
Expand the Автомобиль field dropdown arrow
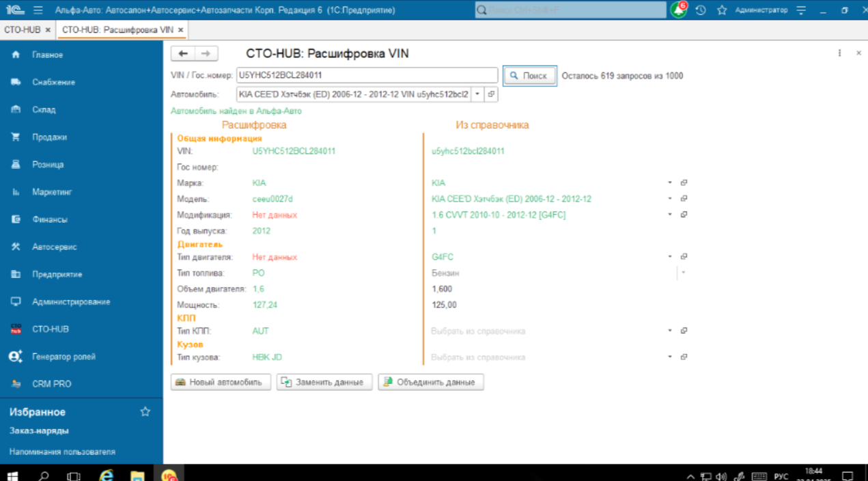pyautogui.click(x=477, y=94)
